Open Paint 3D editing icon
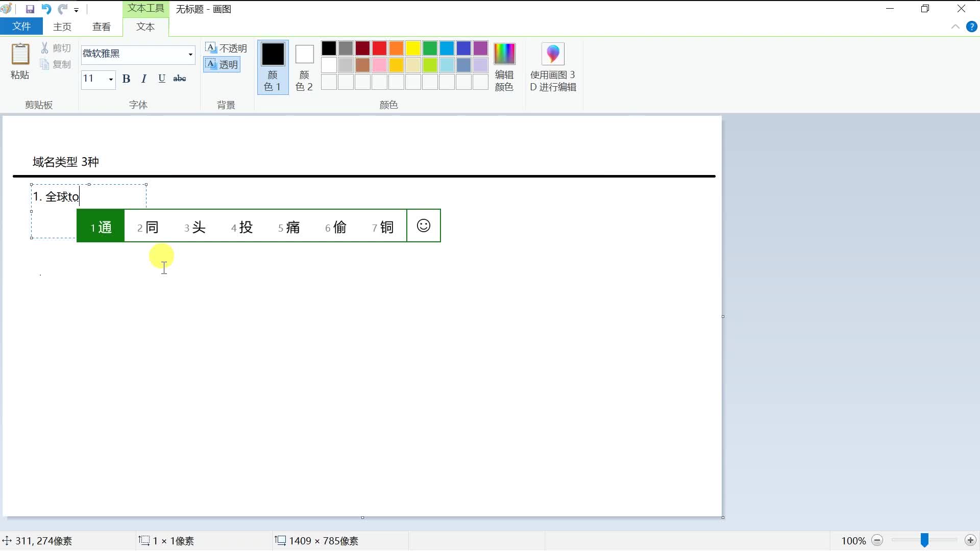Viewport: 980px width, 551px height. pyautogui.click(x=553, y=54)
